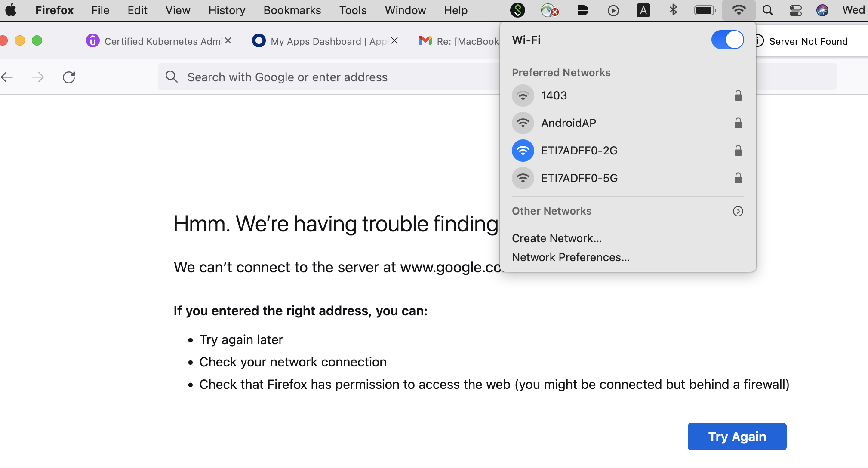This screenshot has height=468, width=868.
Task: Click the Siri icon in menu bar
Action: point(822,10)
